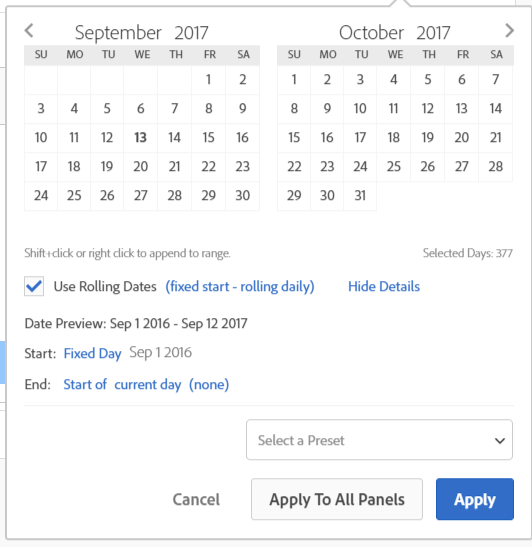Image resolution: width=532 pixels, height=547 pixels.
Task: Pick October 15 on the calendar
Action: point(294,137)
